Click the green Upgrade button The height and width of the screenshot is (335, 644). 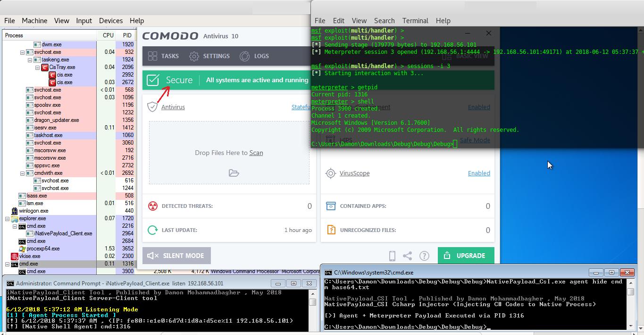click(466, 256)
